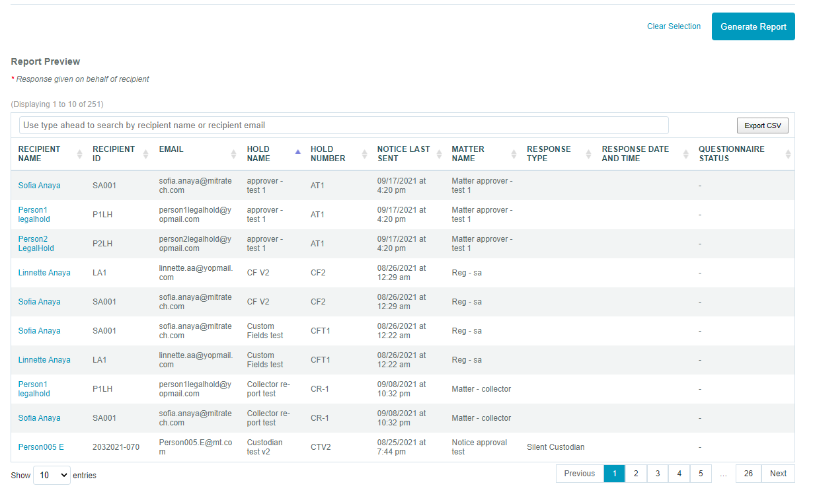The image size is (813, 504).
Task: Go to the Previous page
Action: click(x=580, y=474)
